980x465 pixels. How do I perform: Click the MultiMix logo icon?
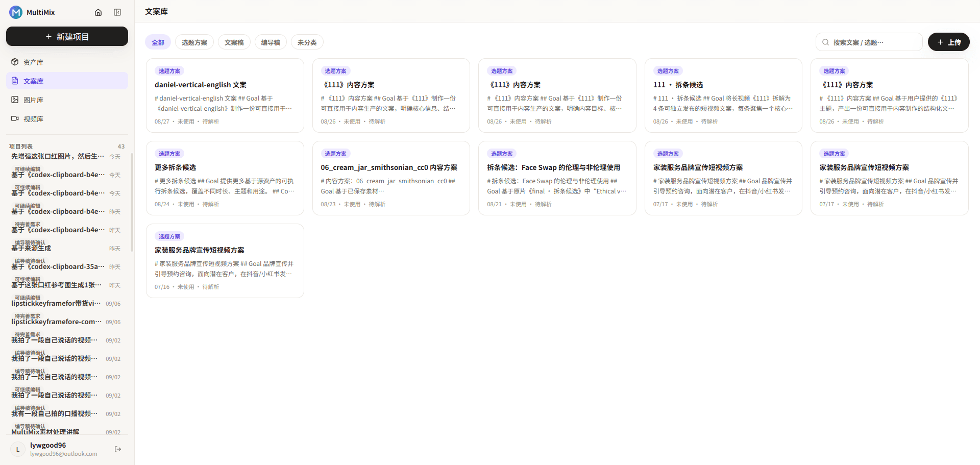pyautogui.click(x=16, y=12)
